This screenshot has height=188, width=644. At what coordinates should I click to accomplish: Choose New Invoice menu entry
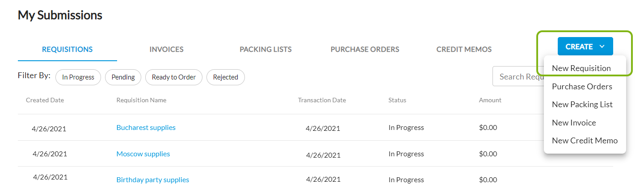574,123
